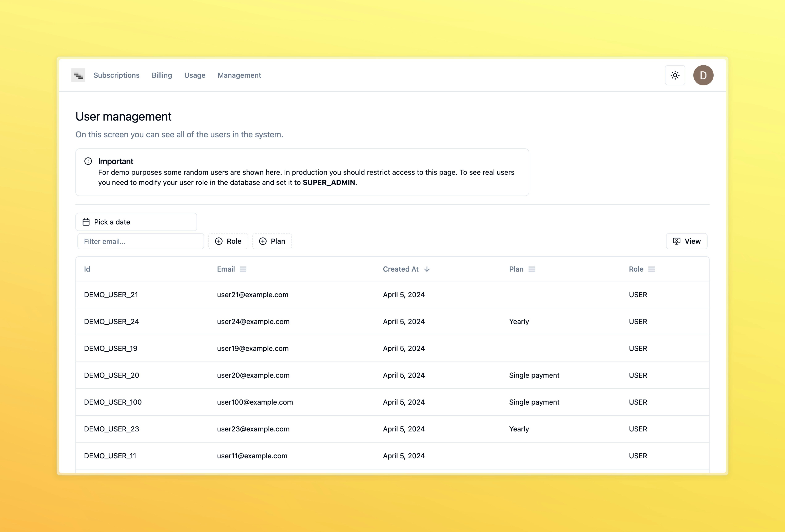Go to the Subscriptions nav item
Image resolution: width=785 pixels, height=532 pixels.
coord(116,75)
